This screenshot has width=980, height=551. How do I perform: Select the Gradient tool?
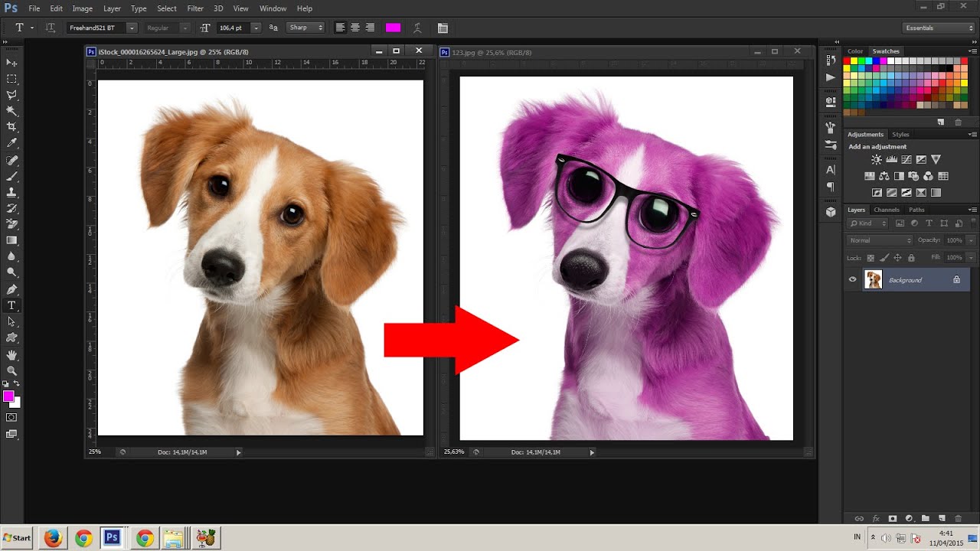[11, 240]
